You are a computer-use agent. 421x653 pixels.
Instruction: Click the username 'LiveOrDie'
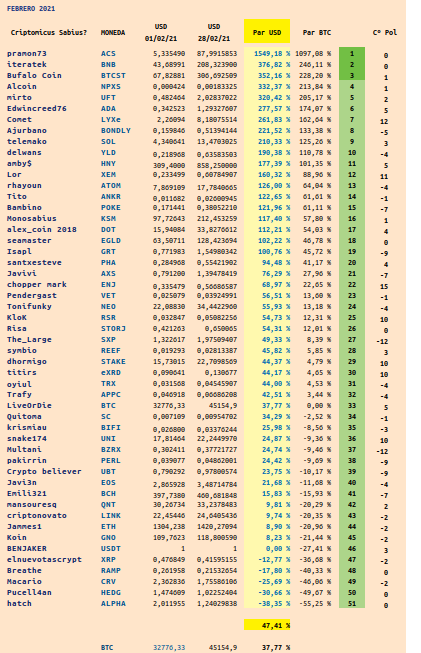click(29, 405)
